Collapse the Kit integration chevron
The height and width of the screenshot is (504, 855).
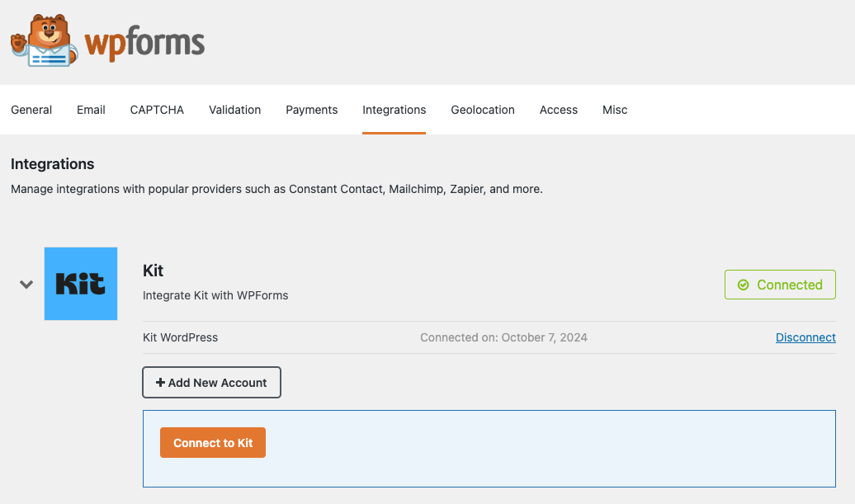[26, 285]
